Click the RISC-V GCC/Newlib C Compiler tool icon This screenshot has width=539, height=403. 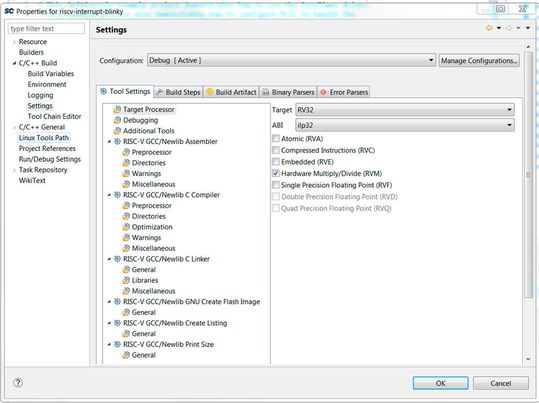117,195
